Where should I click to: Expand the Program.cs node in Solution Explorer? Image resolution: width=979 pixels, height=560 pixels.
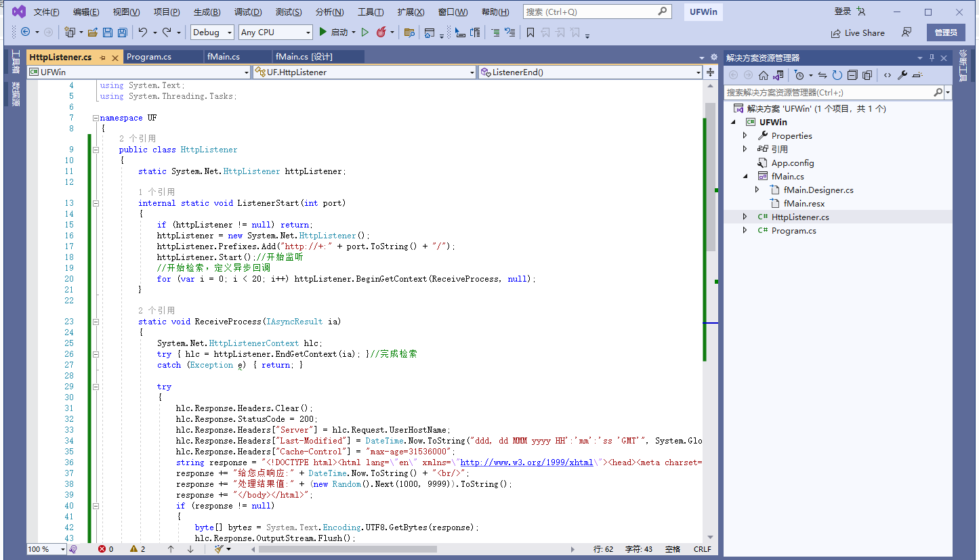(745, 230)
